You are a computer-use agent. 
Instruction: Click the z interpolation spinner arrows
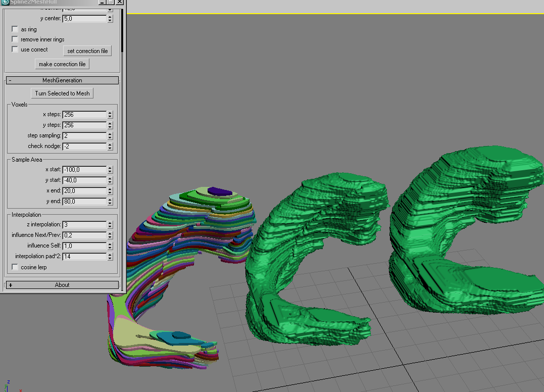click(x=110, y=224)
